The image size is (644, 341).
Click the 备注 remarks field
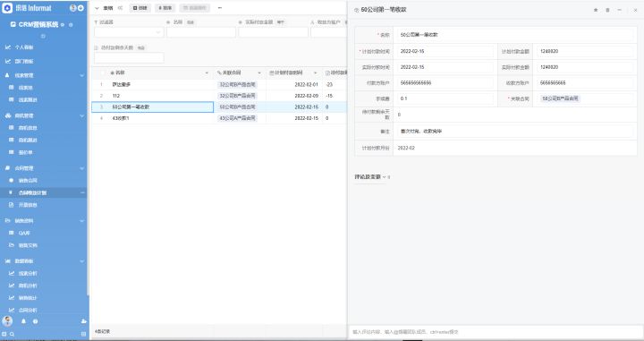(x=515, y=132)
